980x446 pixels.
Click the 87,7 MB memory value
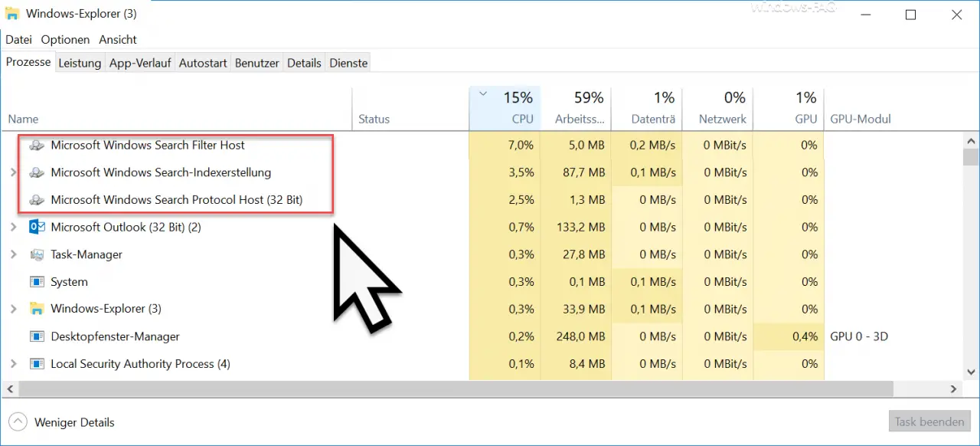pos(583,172)
